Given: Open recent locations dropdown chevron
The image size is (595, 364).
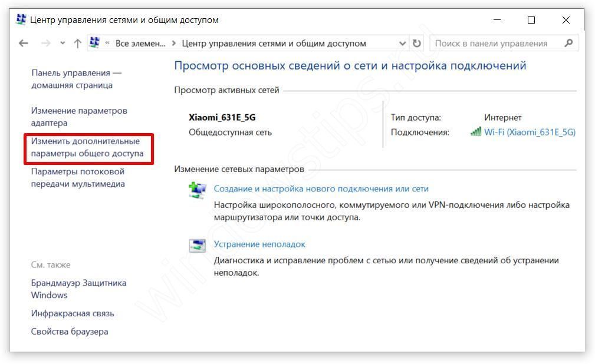Looking at the screenshot, I should [63, 43].
